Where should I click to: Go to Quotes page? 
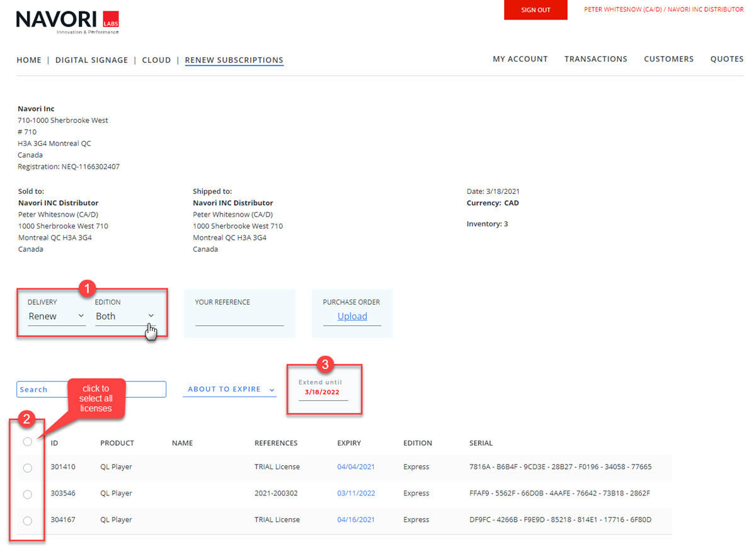726,59
